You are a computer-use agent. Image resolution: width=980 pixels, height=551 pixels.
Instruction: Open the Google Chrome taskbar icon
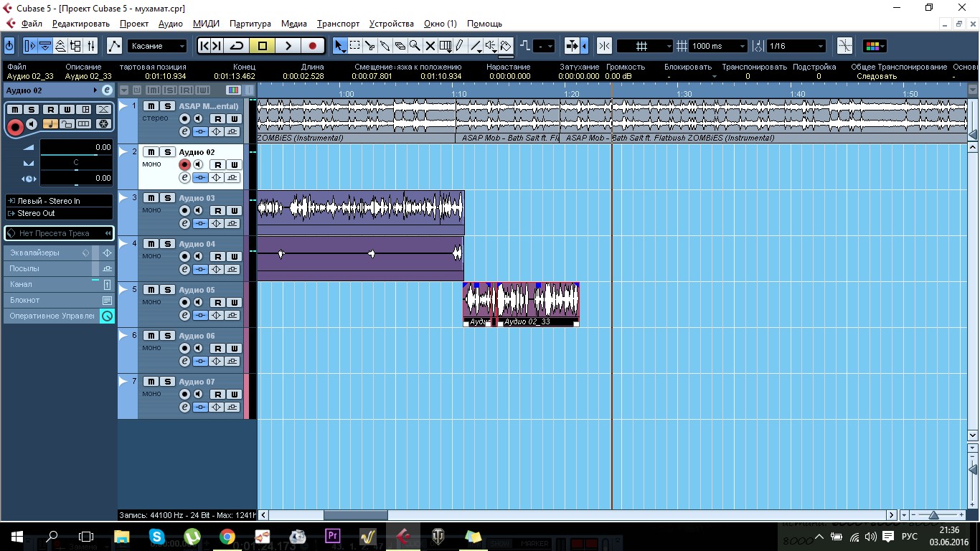pyautogui.click(x=227, y=536)
